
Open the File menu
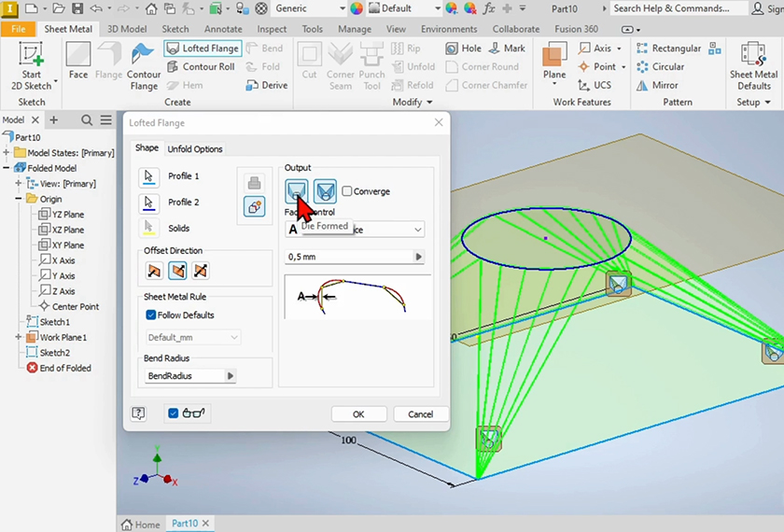pos(18,29)
